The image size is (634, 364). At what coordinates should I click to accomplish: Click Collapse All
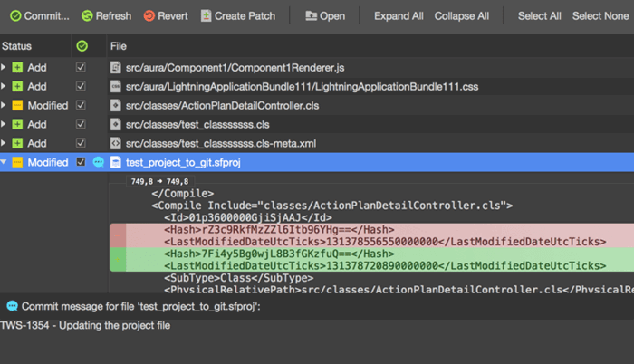click(461, 16)
